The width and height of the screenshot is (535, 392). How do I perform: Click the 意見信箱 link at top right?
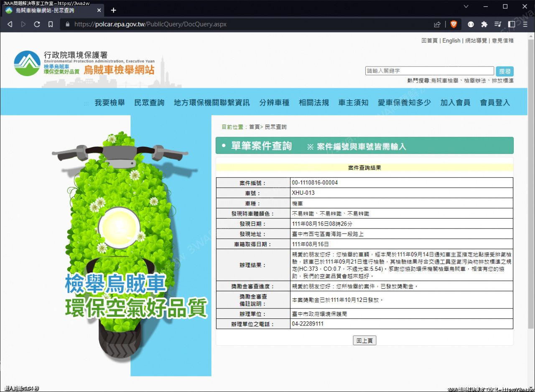click(x=503, y=41)
